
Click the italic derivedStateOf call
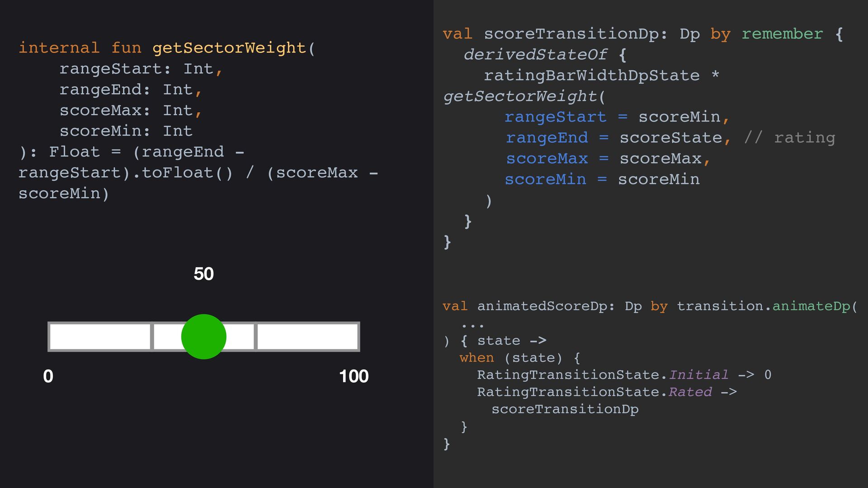535,55
